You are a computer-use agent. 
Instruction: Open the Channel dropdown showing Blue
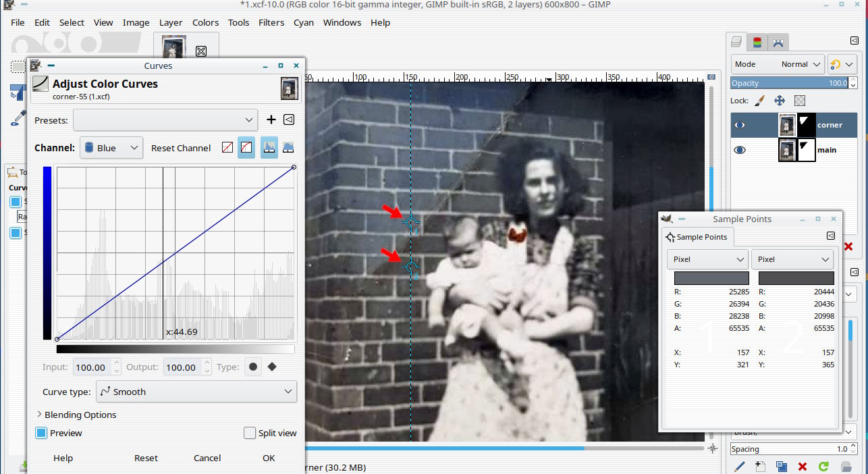click(x=111, y=148)
